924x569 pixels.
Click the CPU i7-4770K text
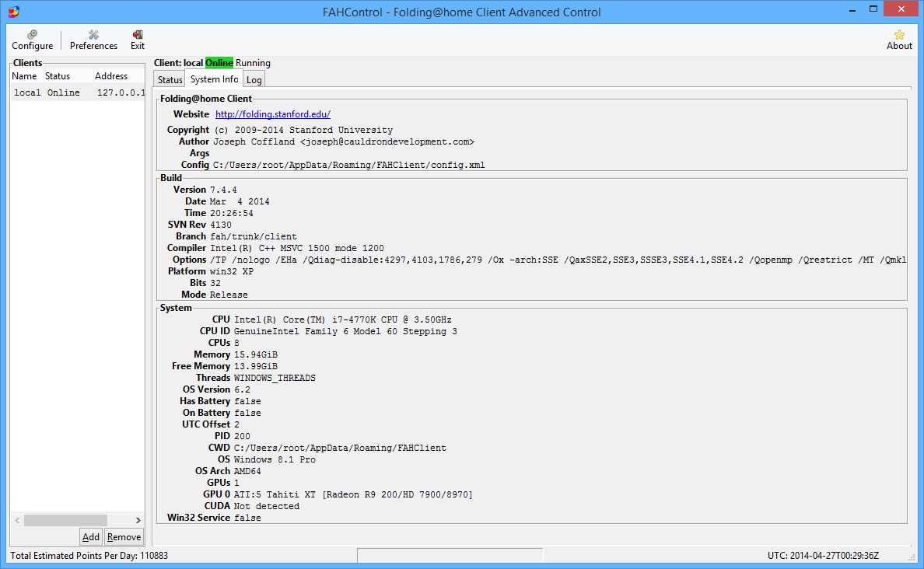tap(343, 319)
